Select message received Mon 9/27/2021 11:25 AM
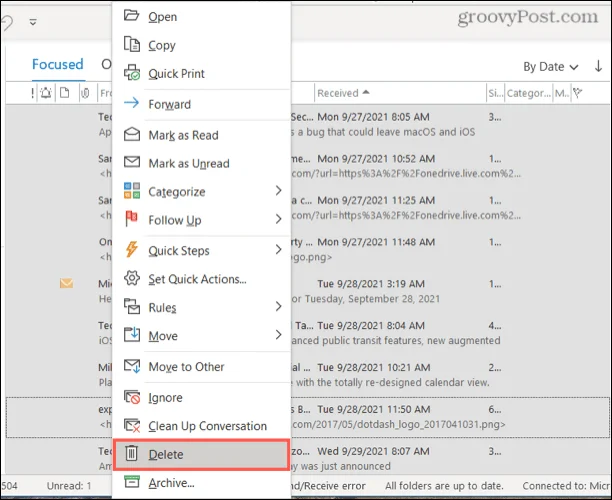 pos(376,208)
